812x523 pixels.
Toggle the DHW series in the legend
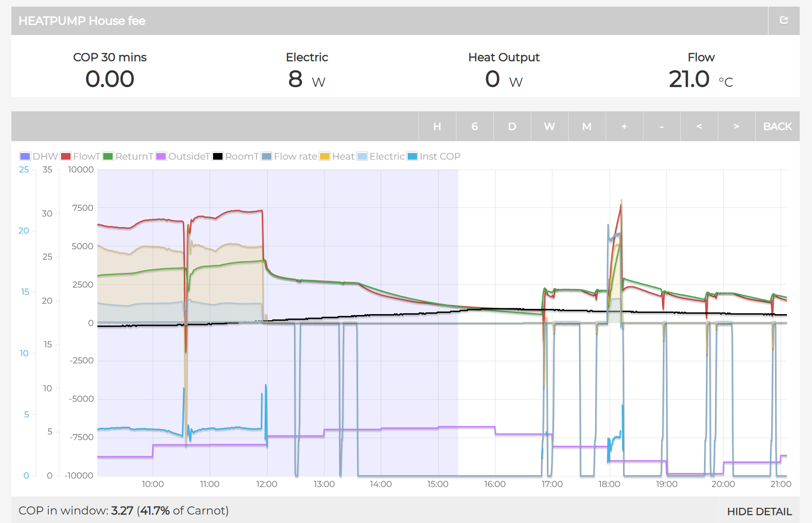click(x=39, y=156)
